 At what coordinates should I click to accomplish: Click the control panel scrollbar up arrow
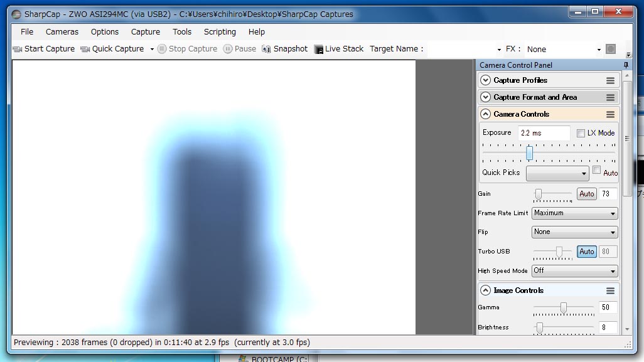coord(627,76)
